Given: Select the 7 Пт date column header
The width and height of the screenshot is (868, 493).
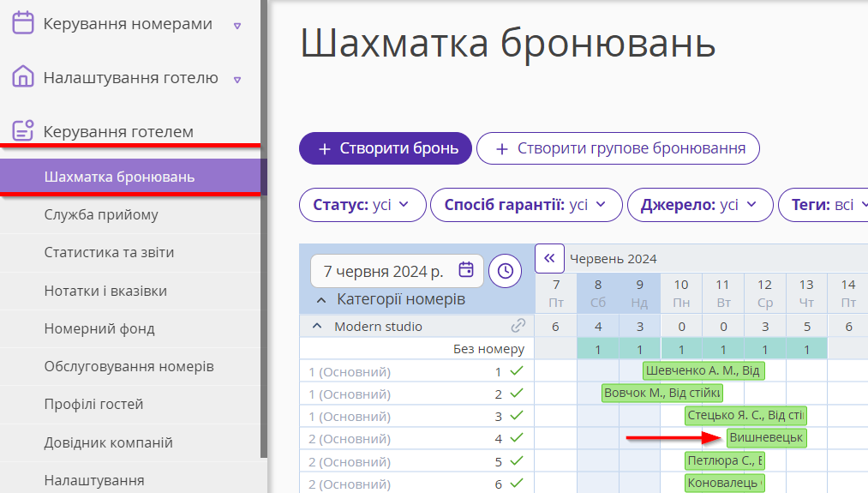Looking at the screenshot, I should [556, 293].
